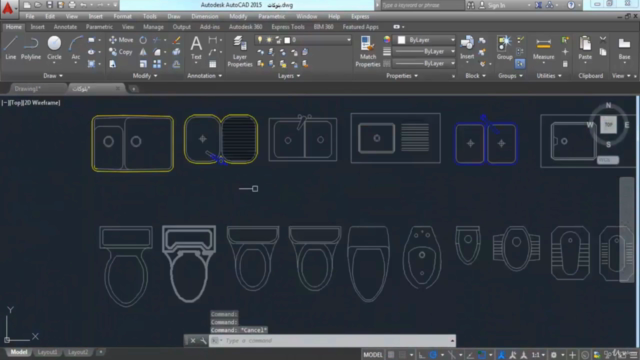Activate the Offset tool icon

(176, 64)
